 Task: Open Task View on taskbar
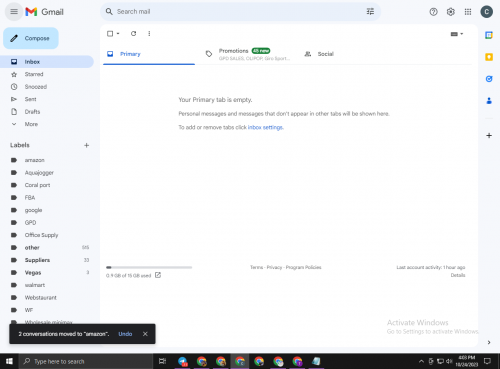pos(162,361)
